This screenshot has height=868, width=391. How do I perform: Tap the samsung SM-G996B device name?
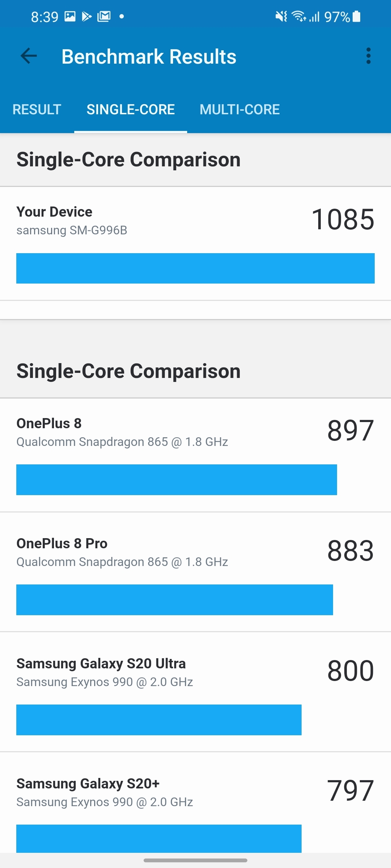72,230
